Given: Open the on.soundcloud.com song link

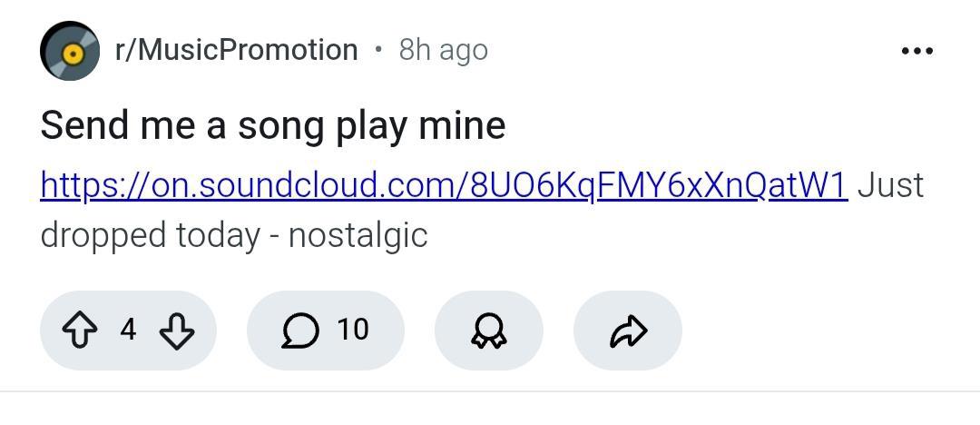Looking at the screenshot, I should tap(444, 184).
